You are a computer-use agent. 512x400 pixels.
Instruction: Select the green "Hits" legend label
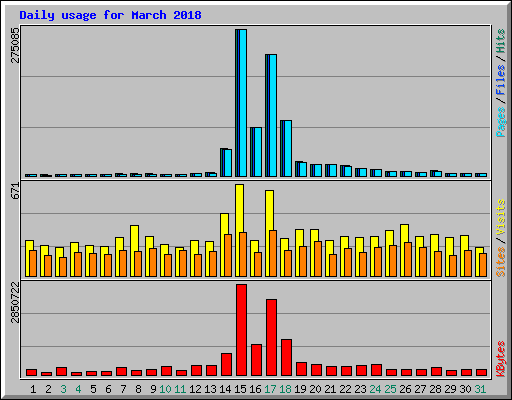(x=500, y=41)
